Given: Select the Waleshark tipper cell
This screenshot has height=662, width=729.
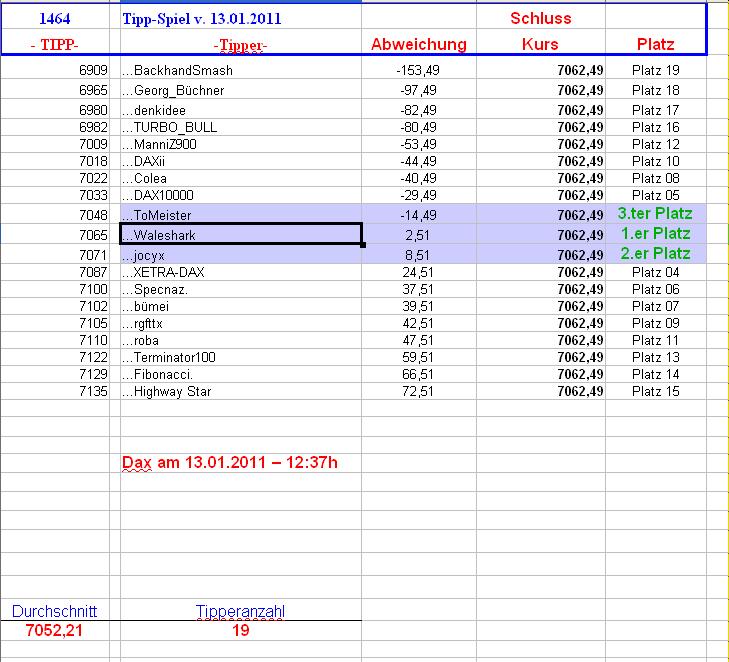Looking at the screenshot, I should (241, 234).
